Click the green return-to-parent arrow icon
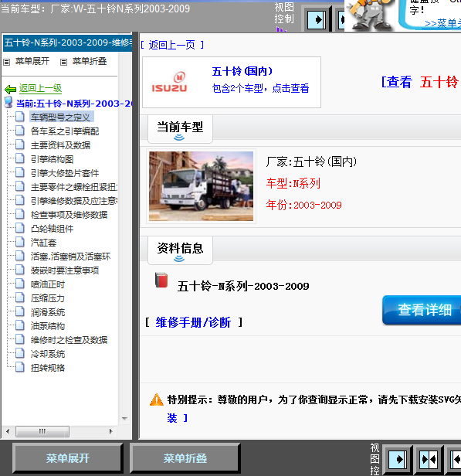 (x=11, y=90)
